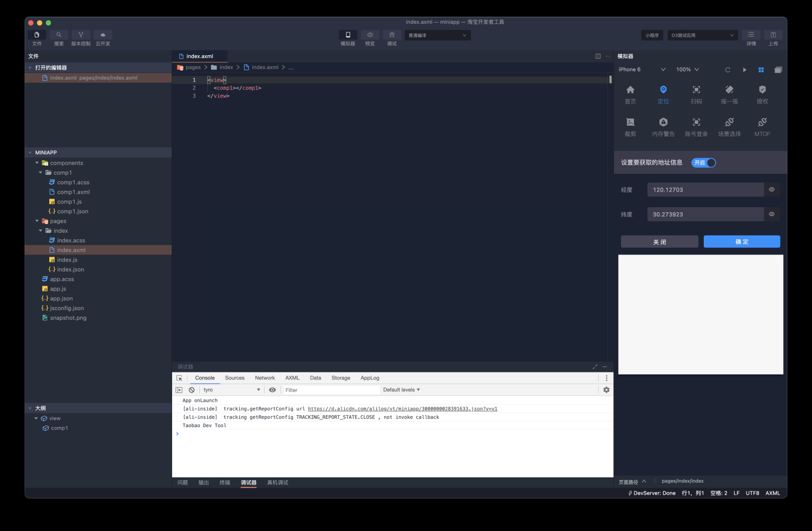Open the 云开发 cloud development icon

click(x=103, y=35)
